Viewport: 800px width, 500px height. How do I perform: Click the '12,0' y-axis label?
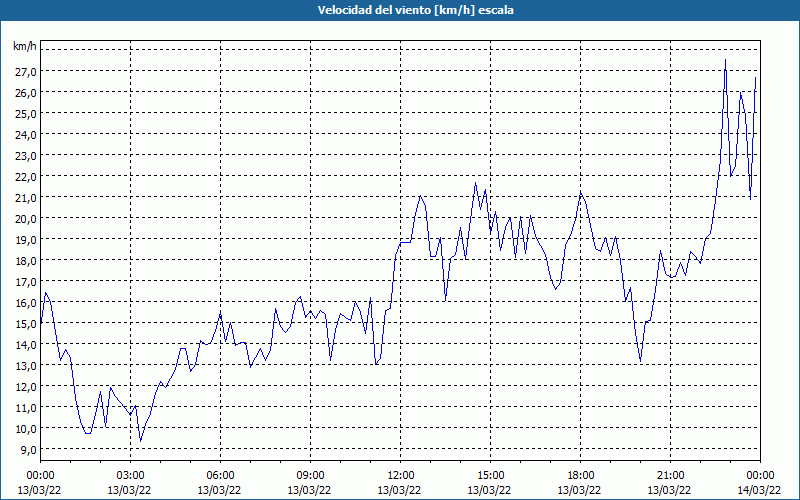[26, 387]
